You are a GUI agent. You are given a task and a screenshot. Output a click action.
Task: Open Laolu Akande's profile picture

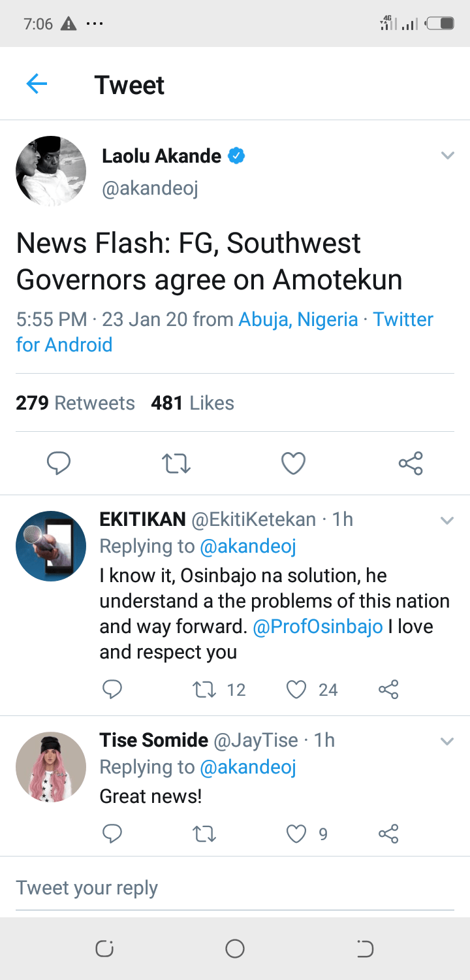pyautogui.click(x=51, y=171)
